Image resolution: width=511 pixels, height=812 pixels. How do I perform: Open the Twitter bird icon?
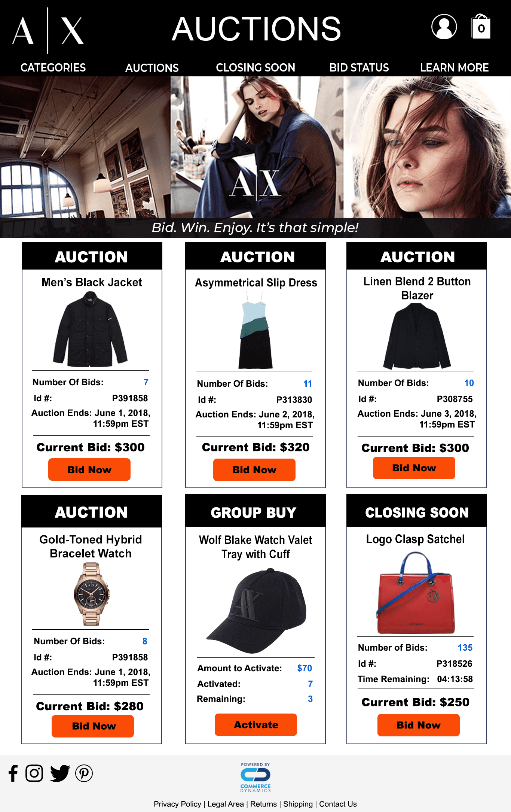pyautogui.click(x=60, y=773)
